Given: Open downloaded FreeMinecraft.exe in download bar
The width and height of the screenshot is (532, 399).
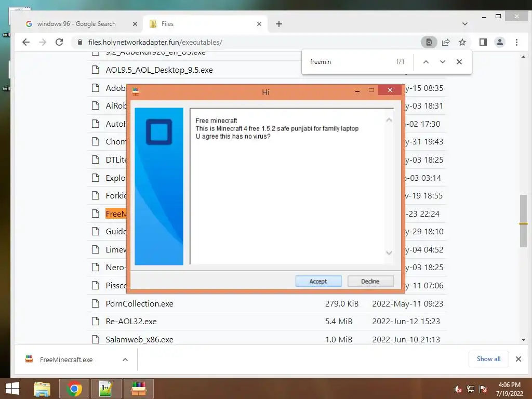Looking at the screenshot, I should click(x=66, y=360).
